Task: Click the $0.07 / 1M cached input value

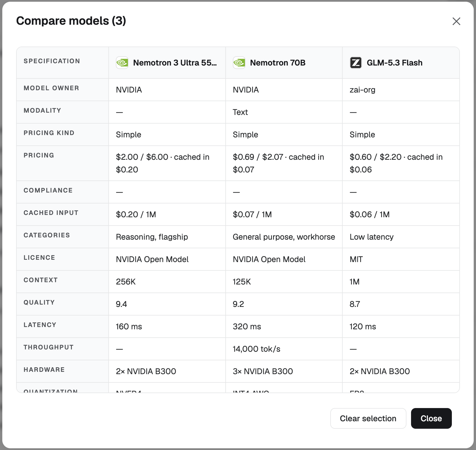Action: 252,215
